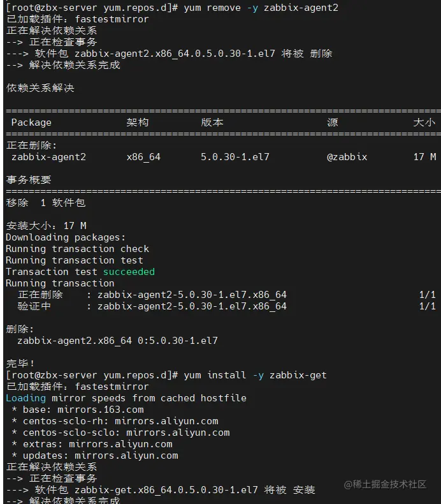Click the "稀土掘金技术社区" watermark
This screenshot has width=441, height=504.
pyautogui.click(x=391, y=484)
